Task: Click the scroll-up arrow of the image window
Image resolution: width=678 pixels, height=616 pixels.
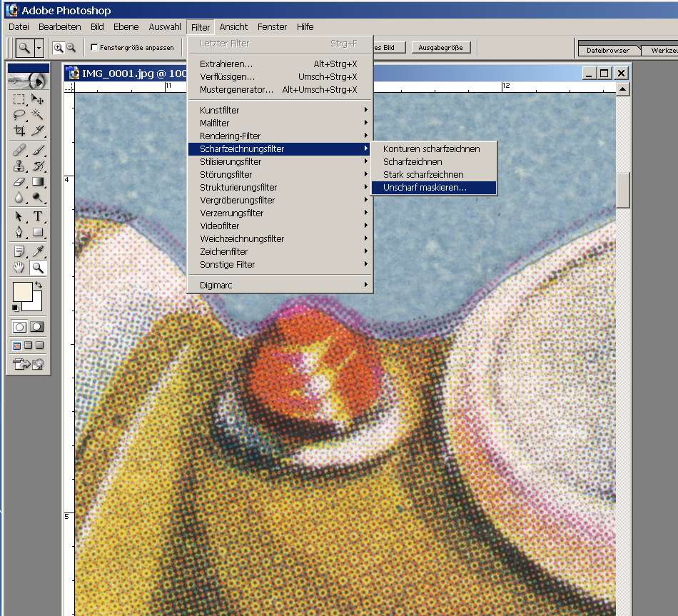Action: coord(622,89)
